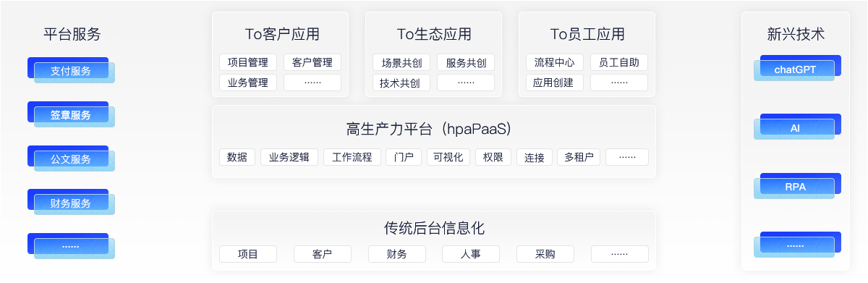868x283 pixels.
Task: Click 人事 under 传统后台信息化
Action: [471, 254]
